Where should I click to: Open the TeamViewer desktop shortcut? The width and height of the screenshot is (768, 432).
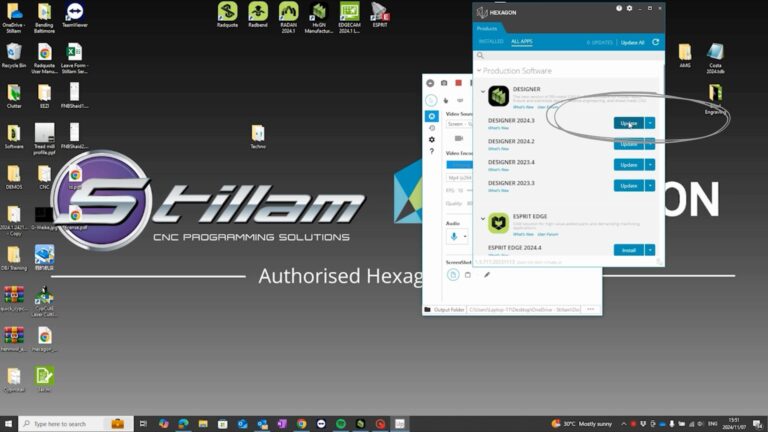(74, 12)
